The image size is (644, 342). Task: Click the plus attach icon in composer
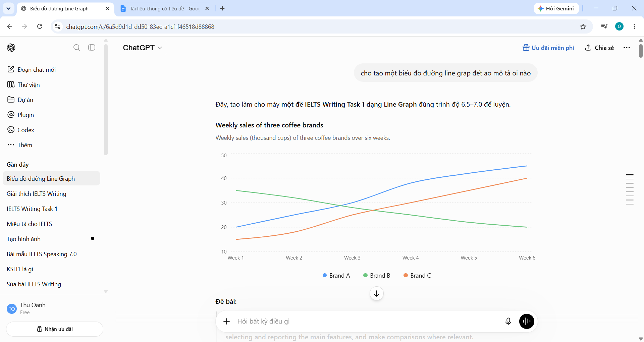(227, 321)
